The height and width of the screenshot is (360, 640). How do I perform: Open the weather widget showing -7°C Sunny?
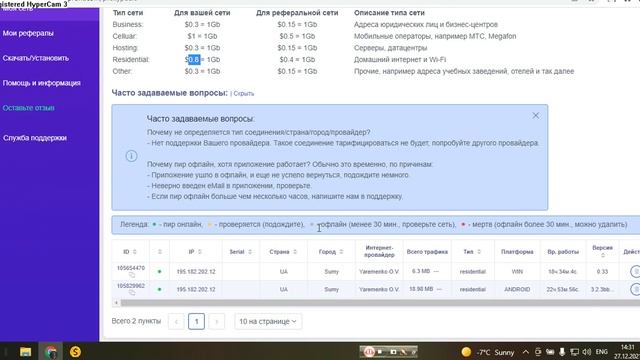point(488,352)
